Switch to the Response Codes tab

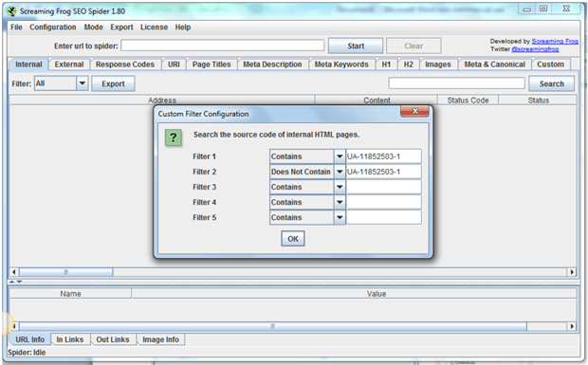tap(125, 64)
